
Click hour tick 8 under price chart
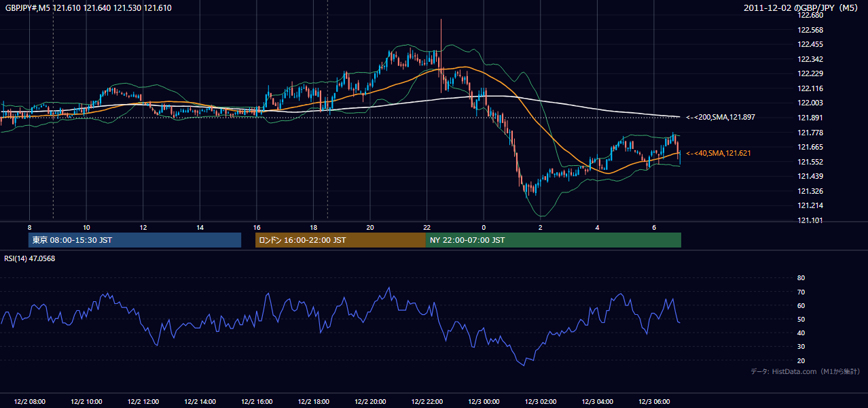click(29, 227)
